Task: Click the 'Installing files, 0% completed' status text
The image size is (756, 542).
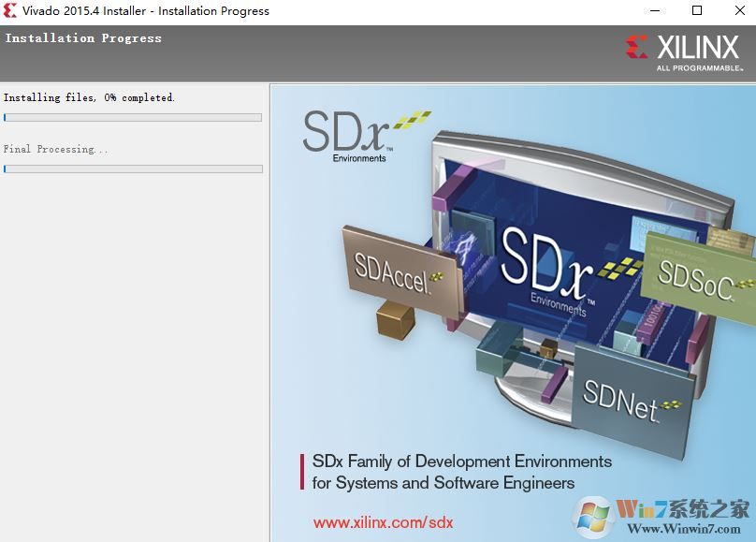Action: 89,97
